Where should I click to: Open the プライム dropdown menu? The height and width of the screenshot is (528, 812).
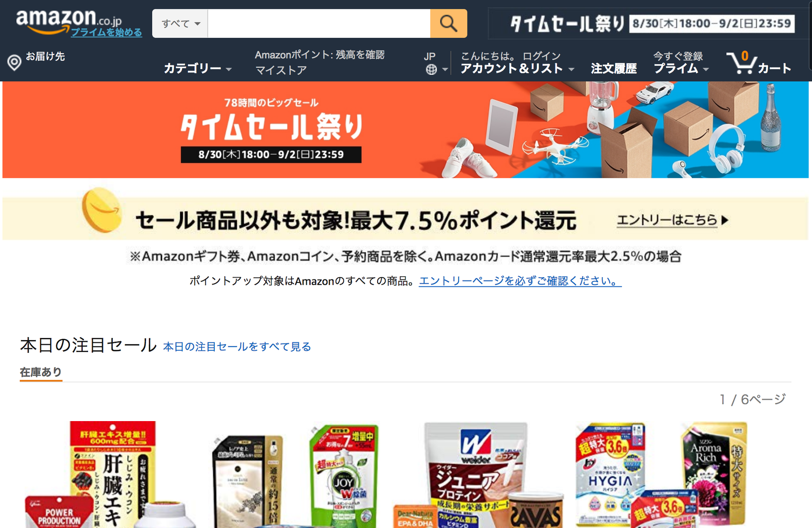[x=681, y=69]
